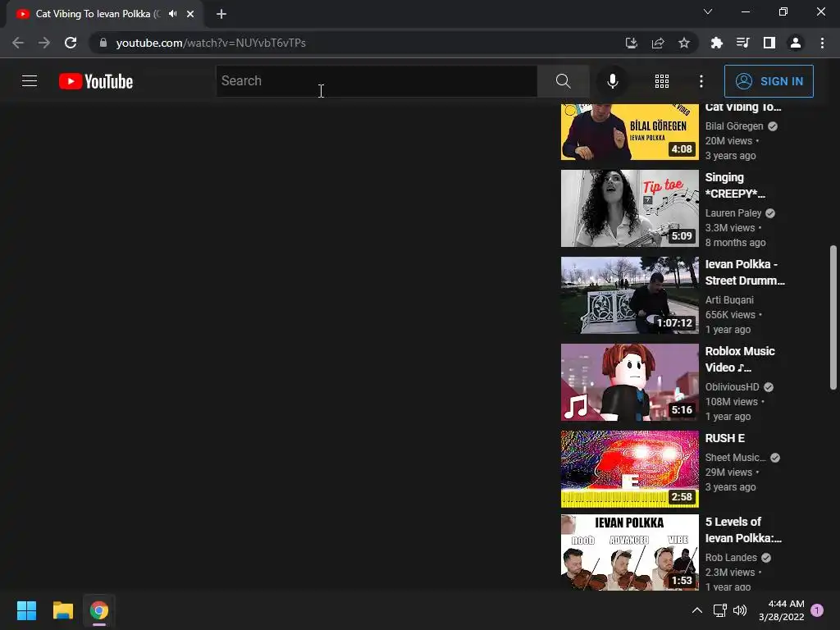Open Windows Start menu
Image resolution: width=840 pixels, height=630 pixels.
(x=26, y=610)
